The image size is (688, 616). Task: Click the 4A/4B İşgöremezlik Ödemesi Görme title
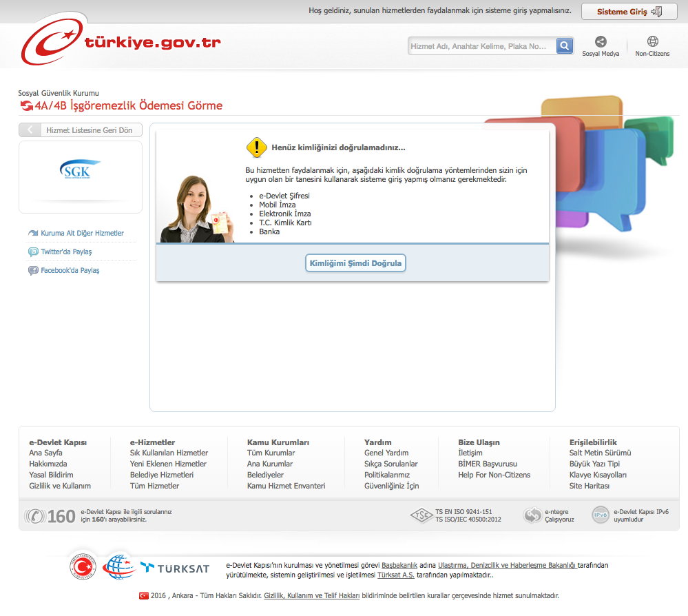129,105
